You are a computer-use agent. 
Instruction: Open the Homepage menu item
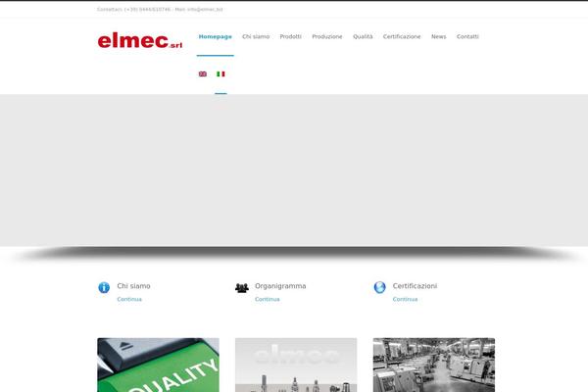point(216,37)
